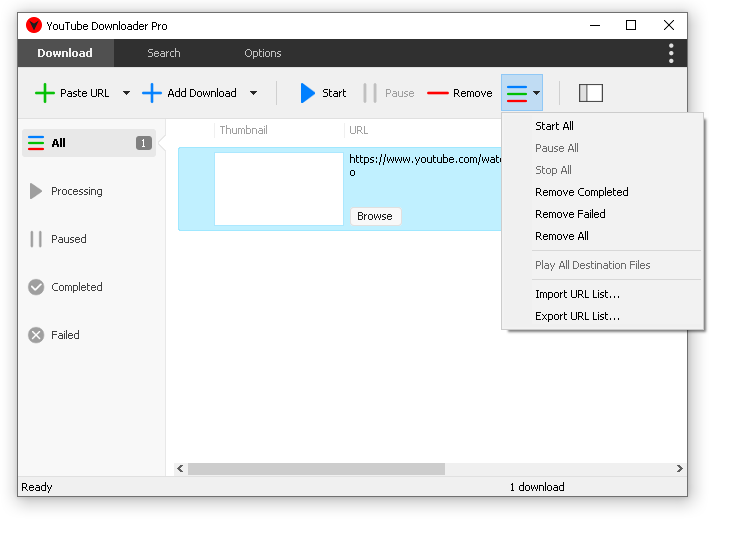Image resolution: width=756 pixels, height=541 pixels.
Task: Expand the Add Download dropdown arrow
Action: point(254,93)
